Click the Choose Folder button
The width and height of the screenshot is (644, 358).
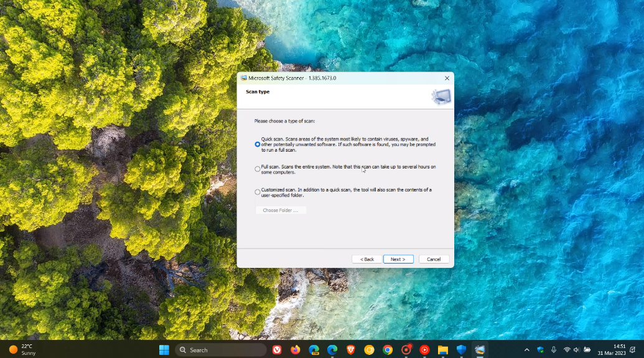281,210
